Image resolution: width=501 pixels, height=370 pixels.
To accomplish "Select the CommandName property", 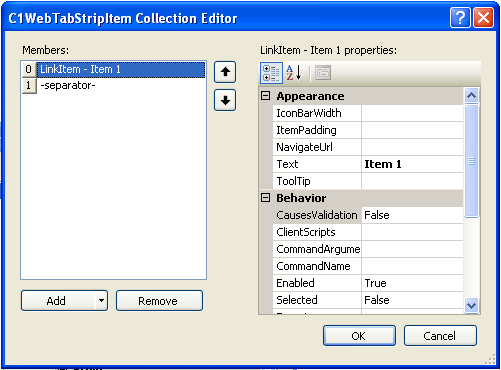I will tap(317, 266).
